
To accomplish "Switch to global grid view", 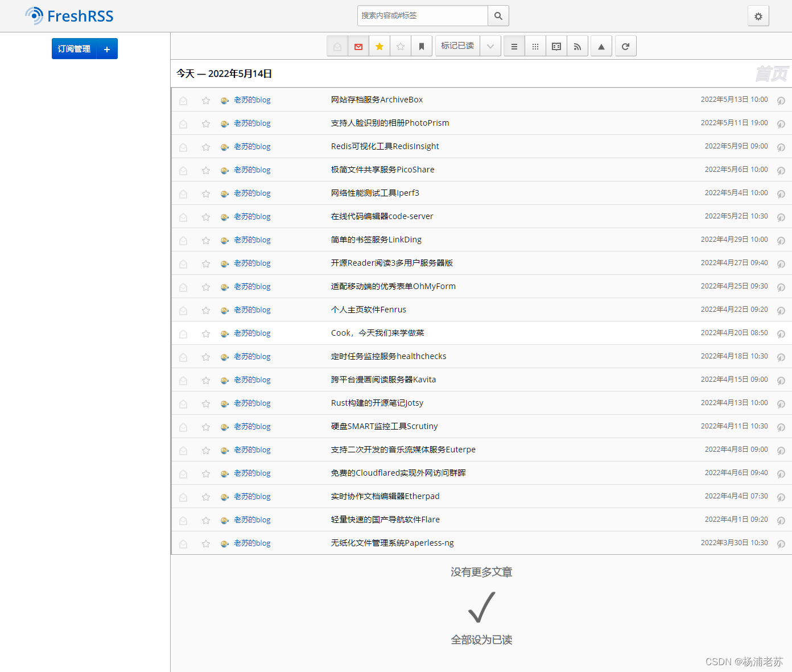I will point(535,47).
